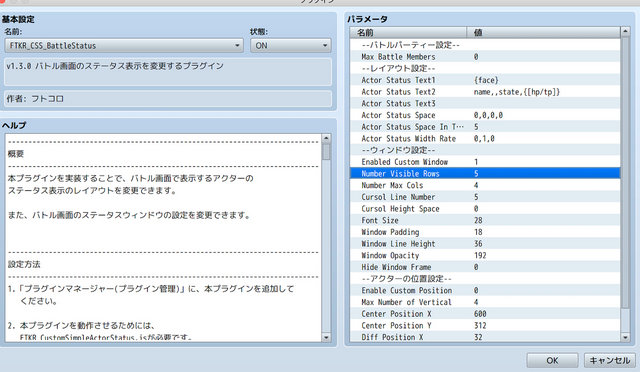The height and width of the screenshot is (372, 640).
Task: Select the Enabled Custom Window row
Action: pos(485,162)
